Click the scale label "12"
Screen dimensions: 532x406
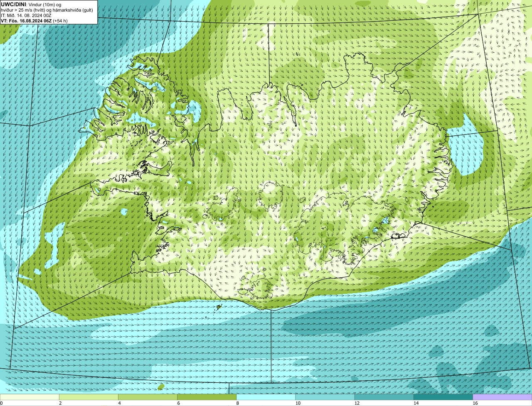click(357, 403)
